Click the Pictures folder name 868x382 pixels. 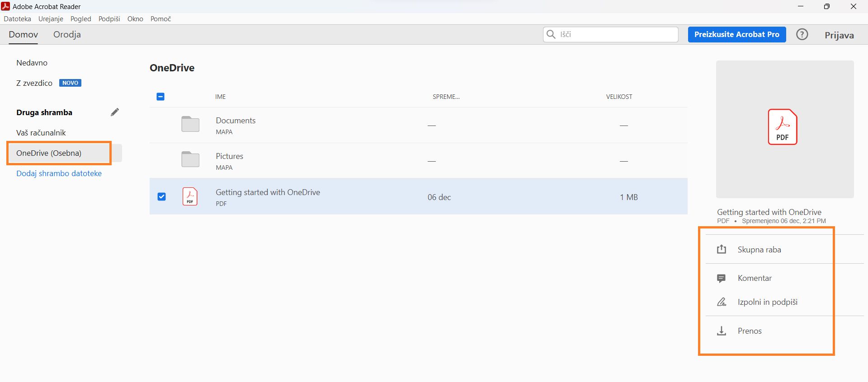(x=229, y=156)
